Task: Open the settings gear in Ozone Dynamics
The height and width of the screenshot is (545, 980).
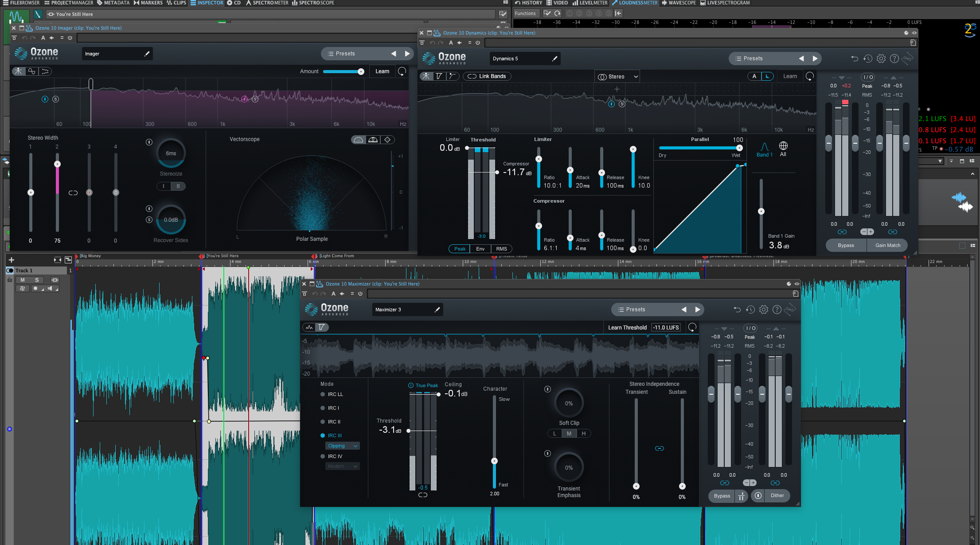Action: [881, 59]
